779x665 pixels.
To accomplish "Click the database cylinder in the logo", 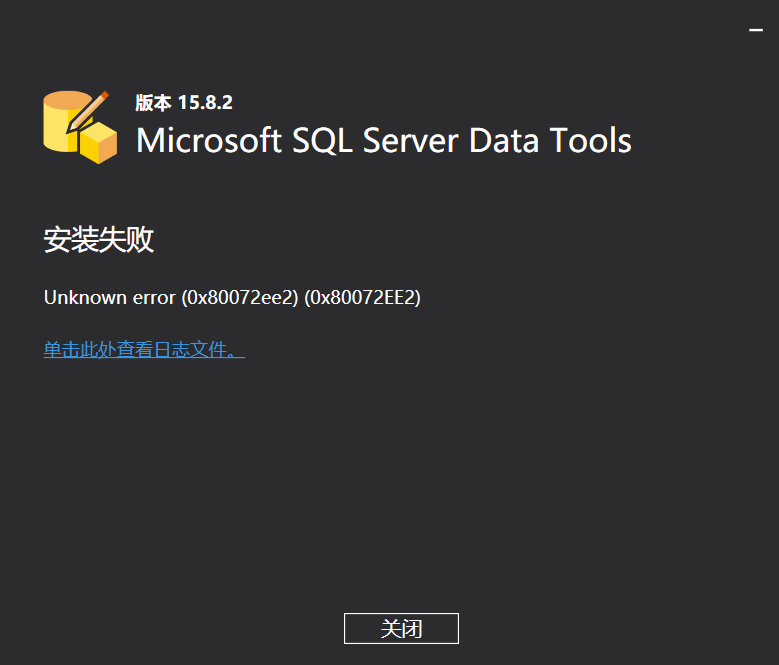I will [x=62, y=124].
